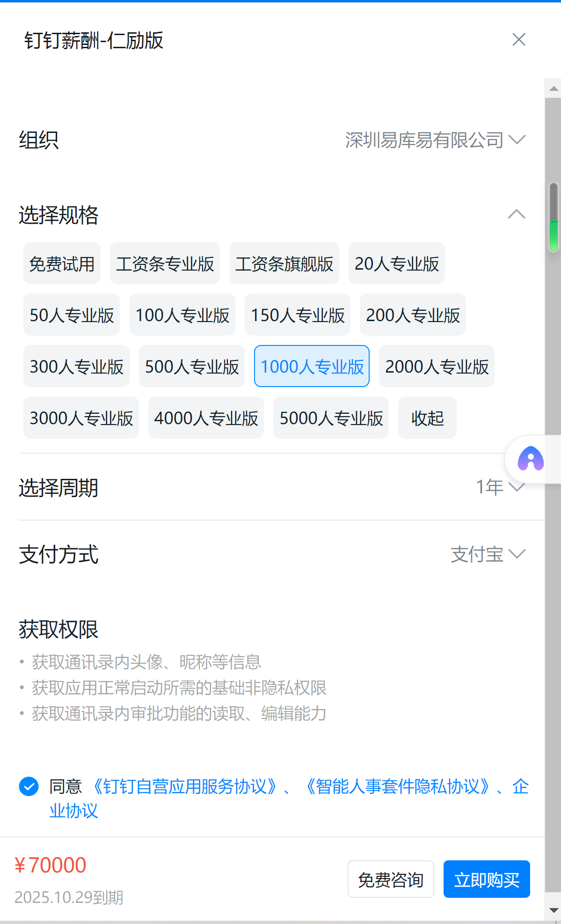
Task: Choose the 20人专业版 plan
Action: pos(397,263)
